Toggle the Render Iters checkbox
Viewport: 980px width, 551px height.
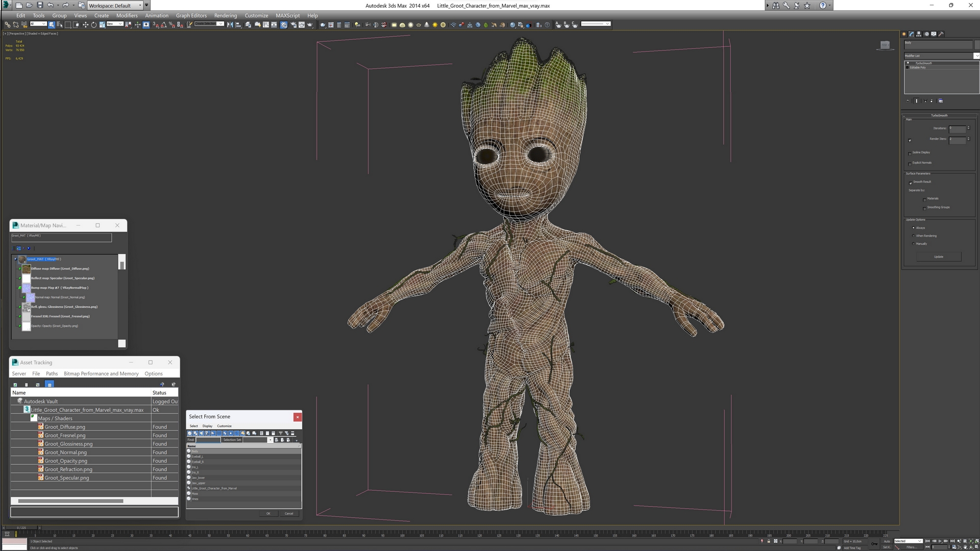(x=910, y=140)
